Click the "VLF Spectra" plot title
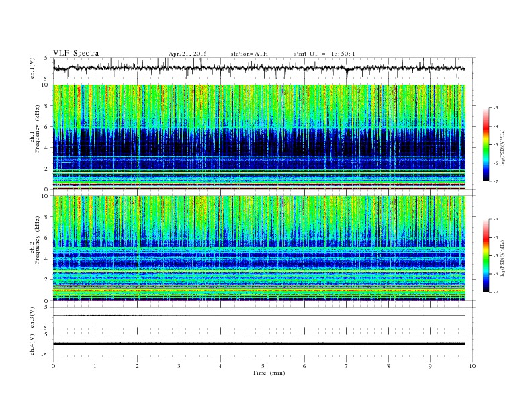 76,53
